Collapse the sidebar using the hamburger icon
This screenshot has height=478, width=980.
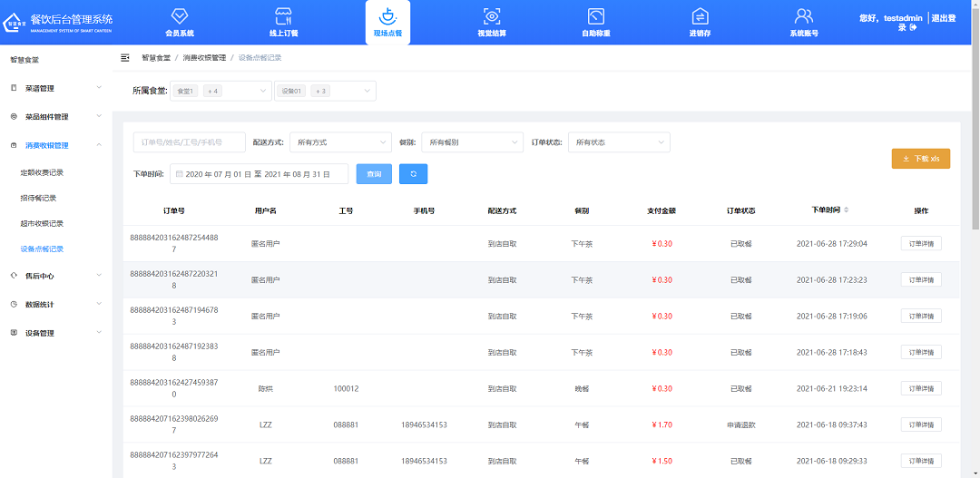click(x=125, y=57)
